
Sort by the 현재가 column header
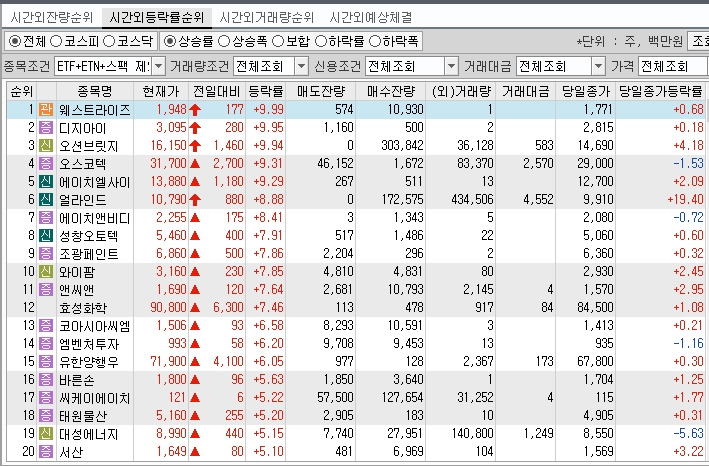point(161,91)
